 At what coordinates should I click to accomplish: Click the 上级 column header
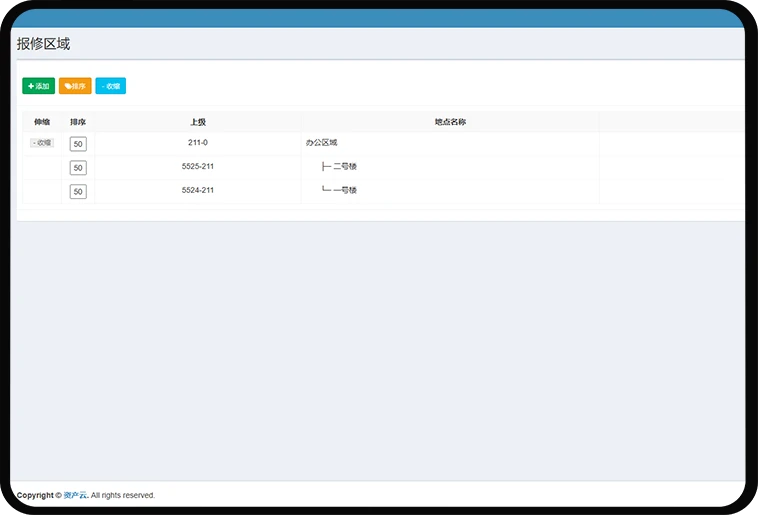click(x=198, y=122)
